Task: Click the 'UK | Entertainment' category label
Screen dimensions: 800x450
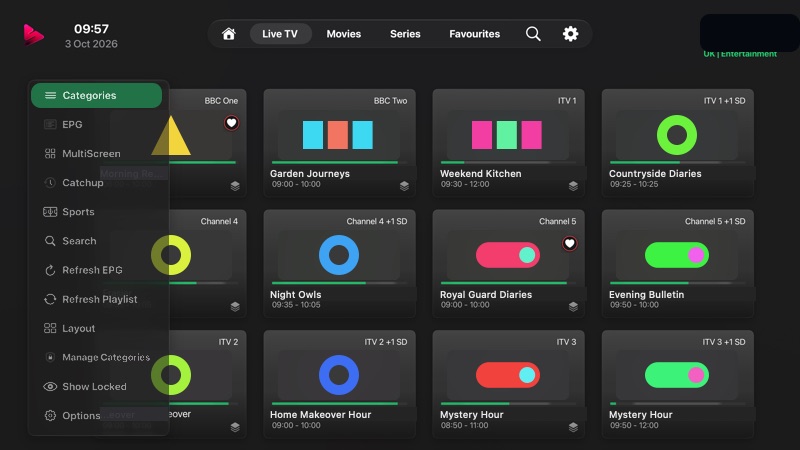Action: (x=740, y=54)
